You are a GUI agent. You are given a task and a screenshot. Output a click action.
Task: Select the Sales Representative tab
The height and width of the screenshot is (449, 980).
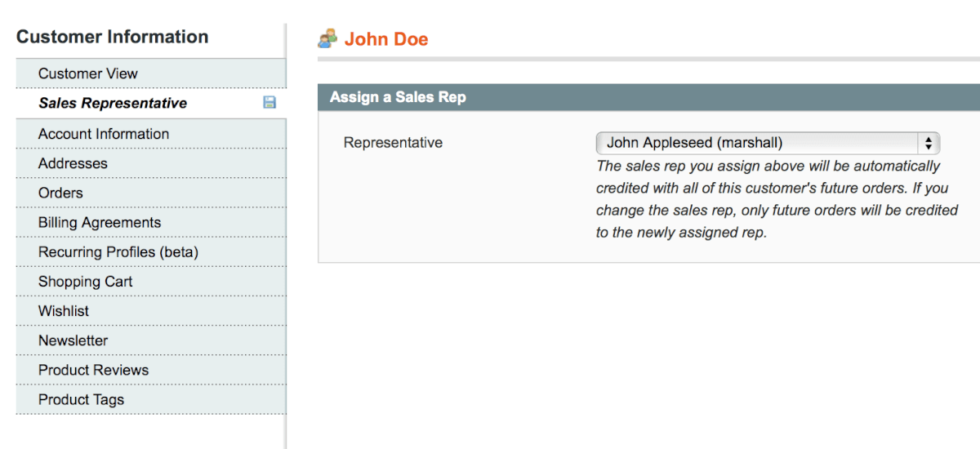point(113,103)
